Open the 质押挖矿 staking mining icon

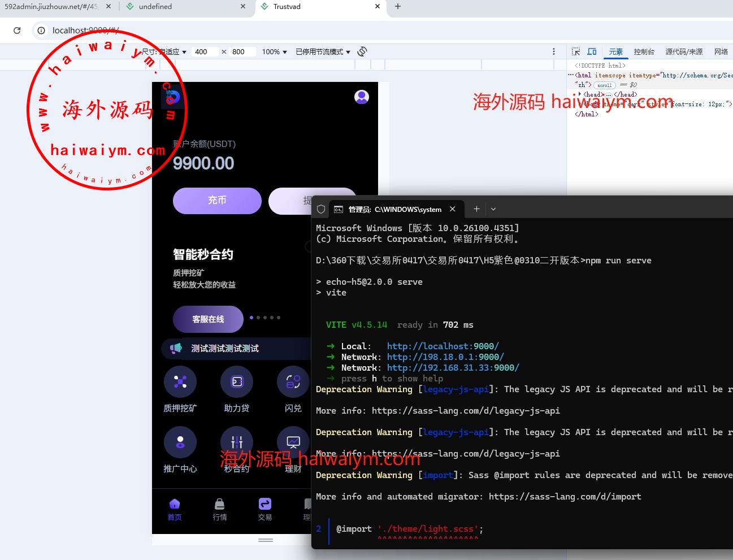[180, 382]
